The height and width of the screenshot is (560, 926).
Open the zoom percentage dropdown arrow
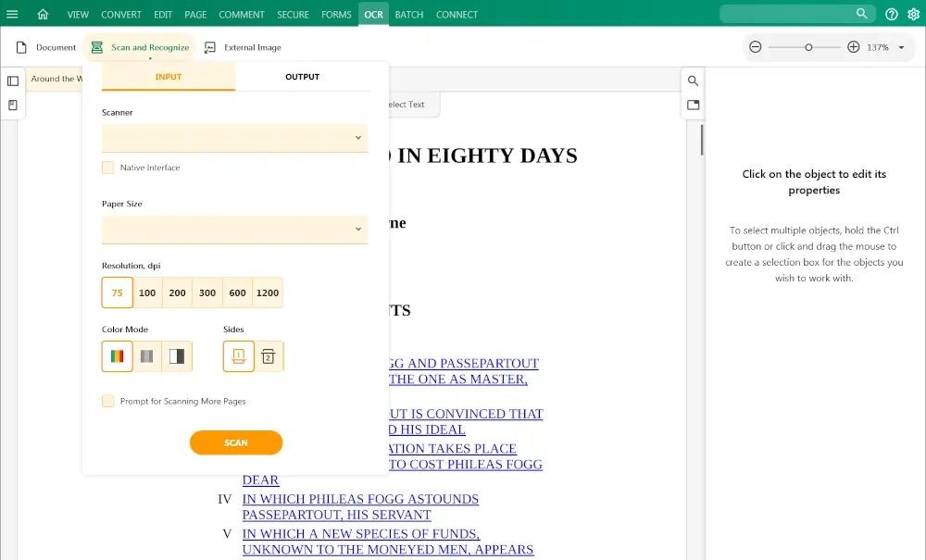[901, 47]
